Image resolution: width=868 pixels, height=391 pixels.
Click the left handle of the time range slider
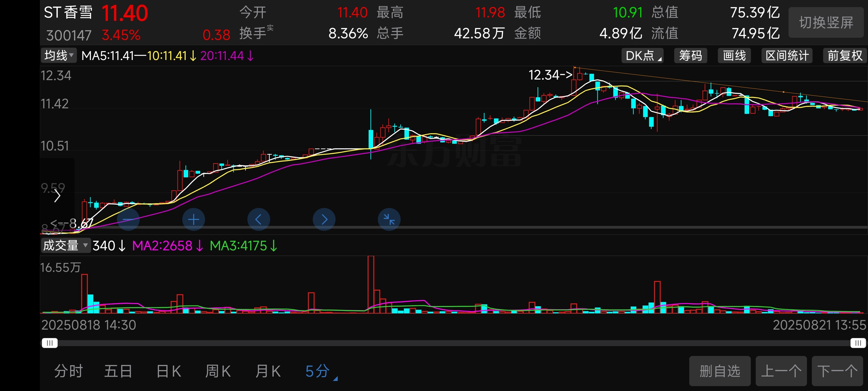tap(50, 343)
